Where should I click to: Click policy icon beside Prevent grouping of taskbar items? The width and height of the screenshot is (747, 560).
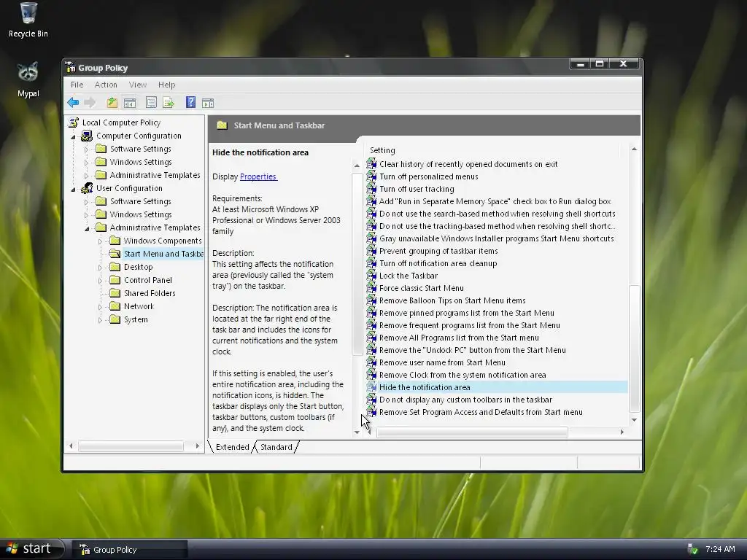coord(371,251)
